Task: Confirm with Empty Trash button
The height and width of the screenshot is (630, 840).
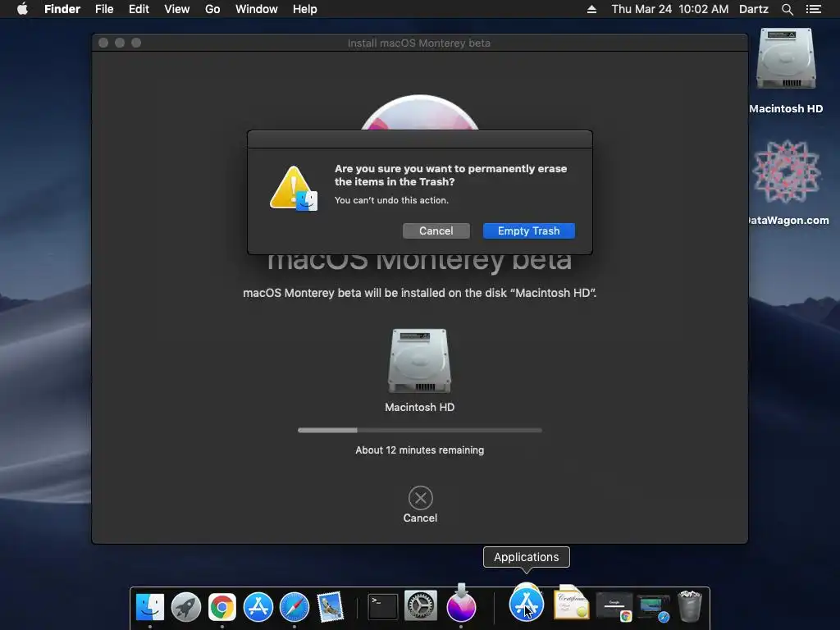Action: 529,231
